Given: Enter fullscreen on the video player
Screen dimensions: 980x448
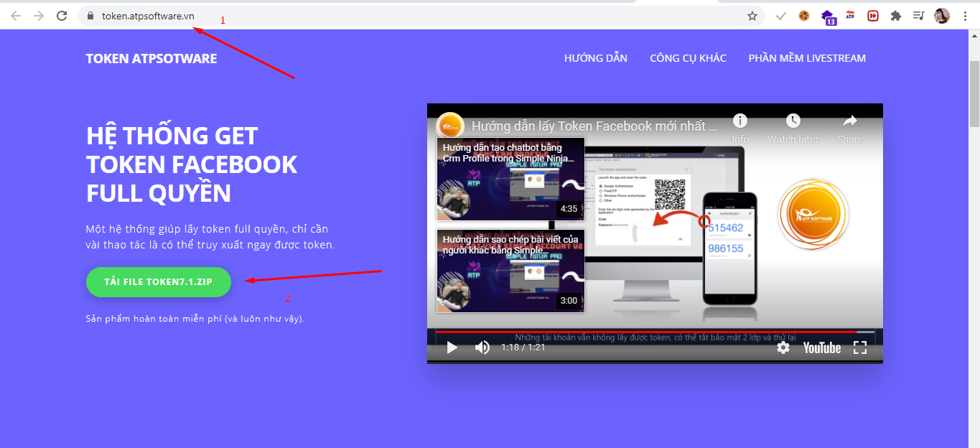Looking at the screenshot, I should [859, 347].
